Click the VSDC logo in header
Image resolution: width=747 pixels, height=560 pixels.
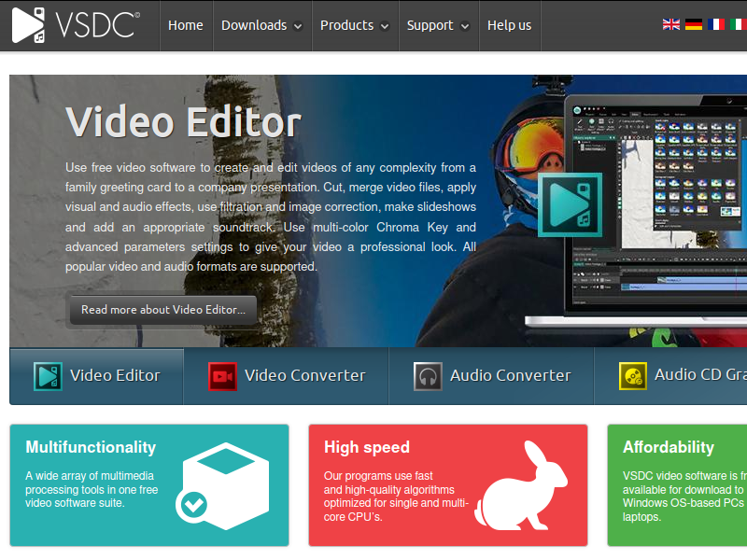76,25
